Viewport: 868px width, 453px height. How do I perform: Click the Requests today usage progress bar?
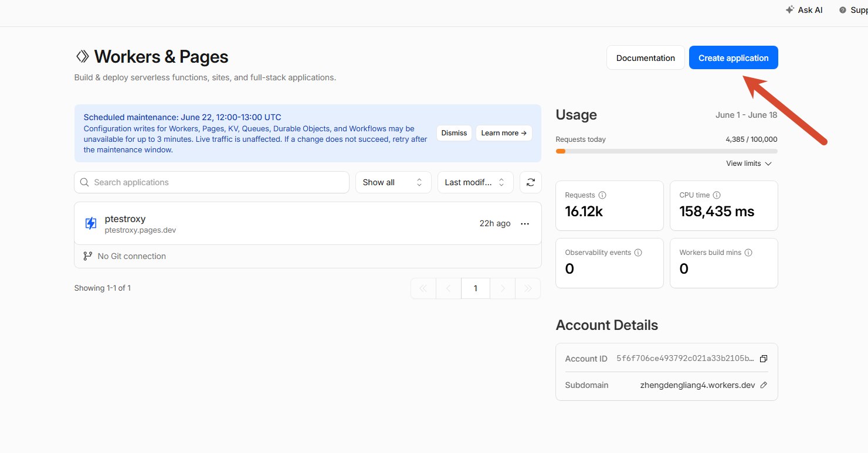pyautogui.click(x=667, y=151)
